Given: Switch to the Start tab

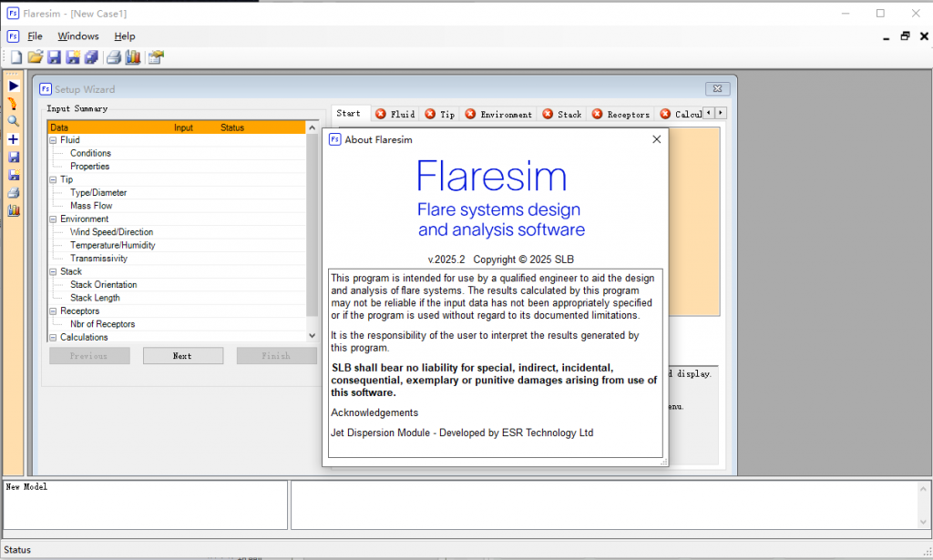Looking at the screenshot, I should [349, 114].
